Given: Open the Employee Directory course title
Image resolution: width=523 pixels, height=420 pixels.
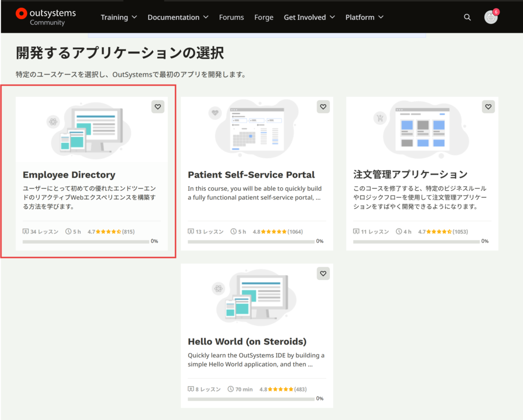Looking at the screenshot, I should (x=69, y=175).
